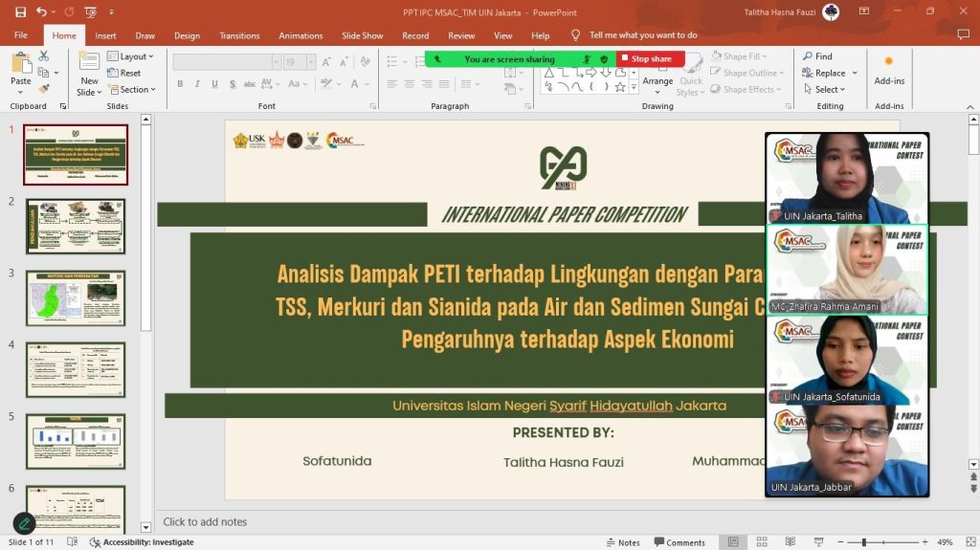The width and height of the screenshot is (980, 550).
Task: Justify the text
Action: pyautogui.click(x=444, y=84)
